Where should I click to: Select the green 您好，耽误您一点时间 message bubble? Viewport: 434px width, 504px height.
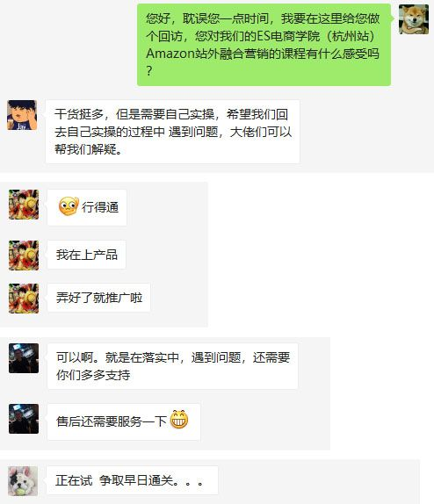pos(264,45)
